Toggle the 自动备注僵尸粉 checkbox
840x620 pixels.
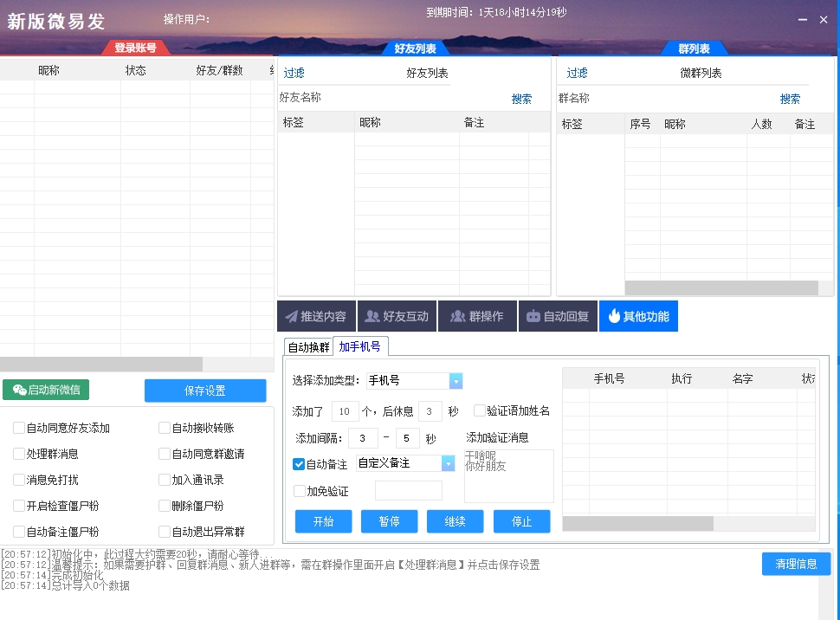point(19,532)
